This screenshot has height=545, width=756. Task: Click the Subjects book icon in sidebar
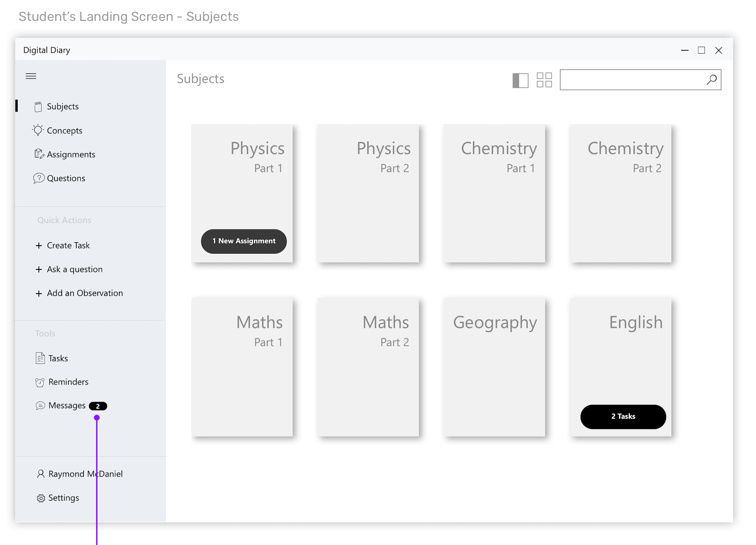(38, 107)
